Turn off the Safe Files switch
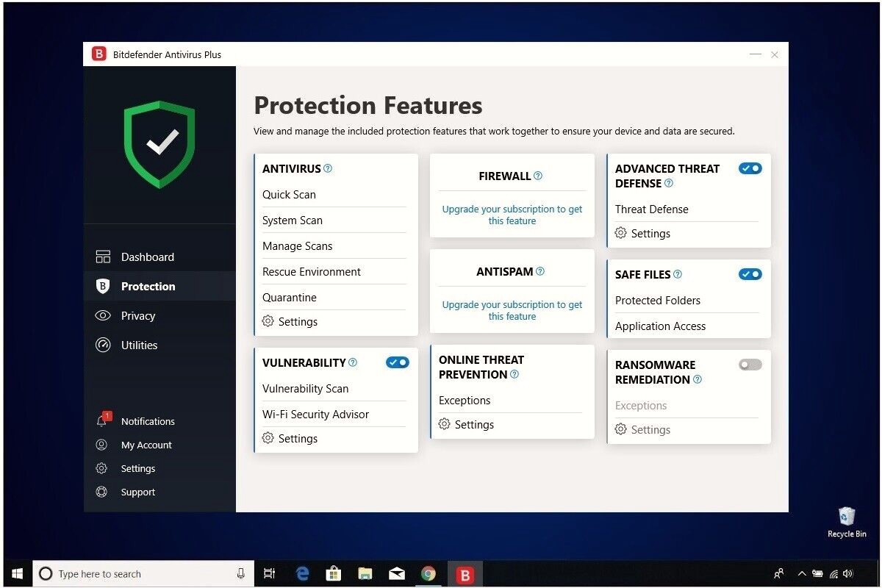This screenshot has width=882, height=588. click(750, 274)
